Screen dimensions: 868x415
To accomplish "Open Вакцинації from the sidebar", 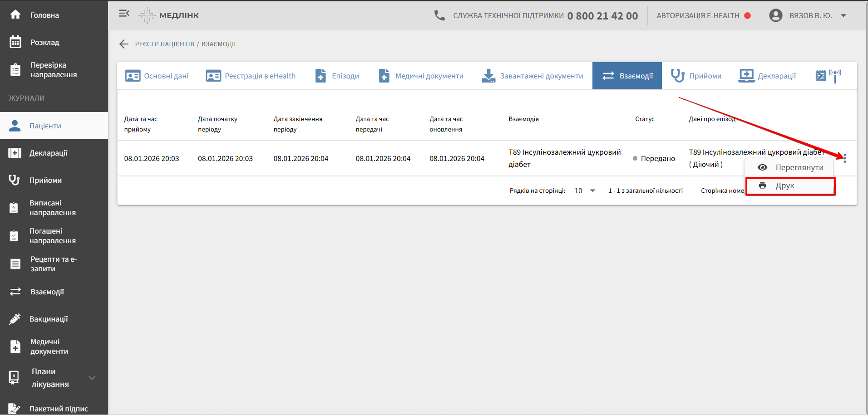I will coord(49,319).
